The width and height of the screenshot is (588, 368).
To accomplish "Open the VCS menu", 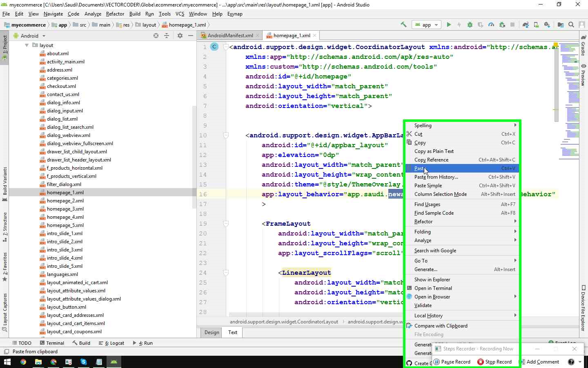I will point(180,14).
